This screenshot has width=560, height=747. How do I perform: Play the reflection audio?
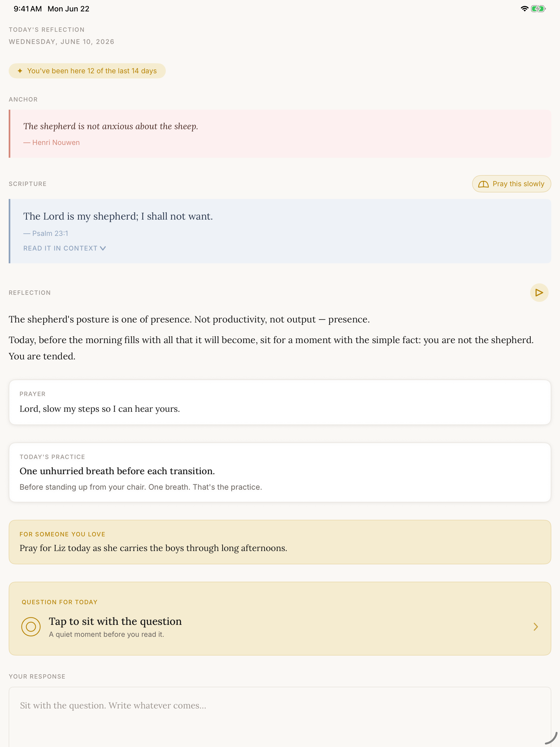pos(539,292)
